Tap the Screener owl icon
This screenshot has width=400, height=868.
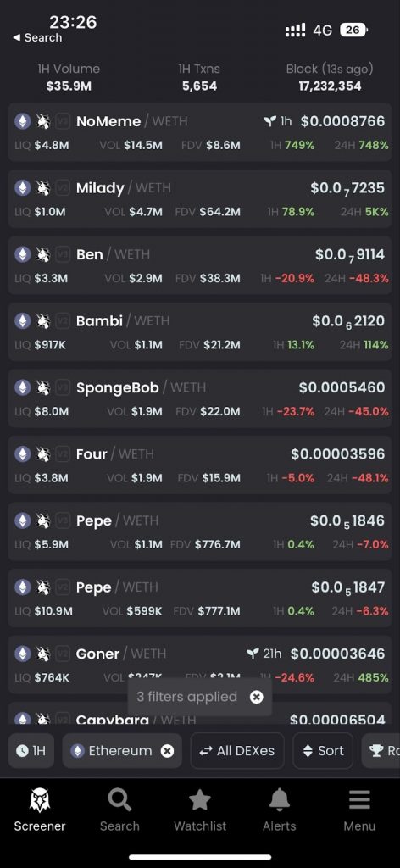[x=39, y=799]
